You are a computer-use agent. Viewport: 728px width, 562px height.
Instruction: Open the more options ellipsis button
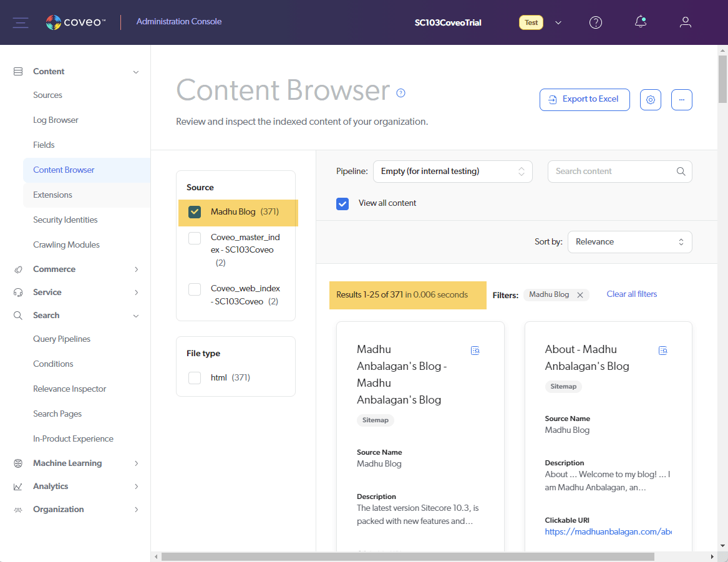[681, 100]
